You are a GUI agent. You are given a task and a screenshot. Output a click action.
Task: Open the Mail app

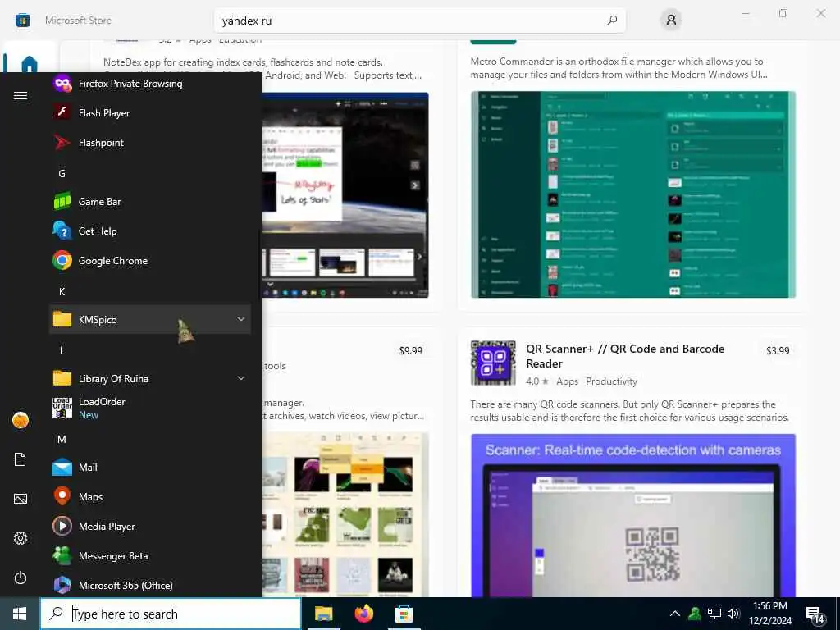150,467
